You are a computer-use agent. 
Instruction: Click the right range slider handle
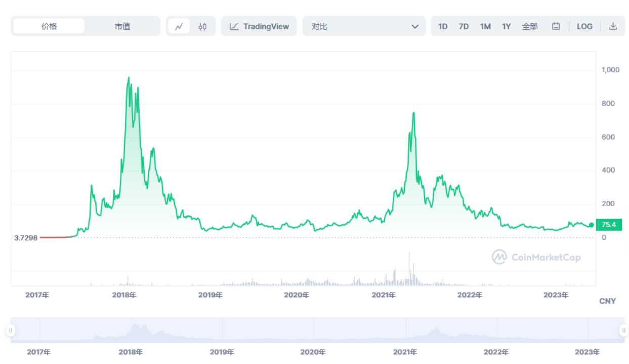click(x=623, y=331)
